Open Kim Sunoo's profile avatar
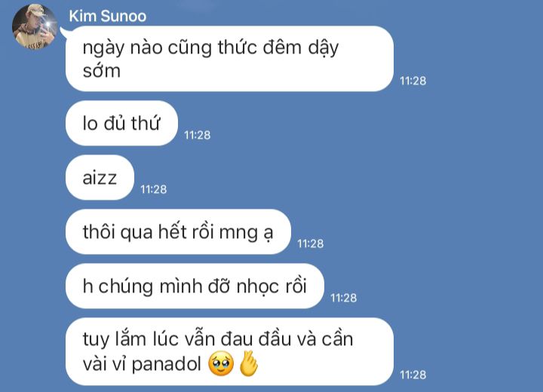Viewport: 543px width, 392px height. [x=34, y=26]
